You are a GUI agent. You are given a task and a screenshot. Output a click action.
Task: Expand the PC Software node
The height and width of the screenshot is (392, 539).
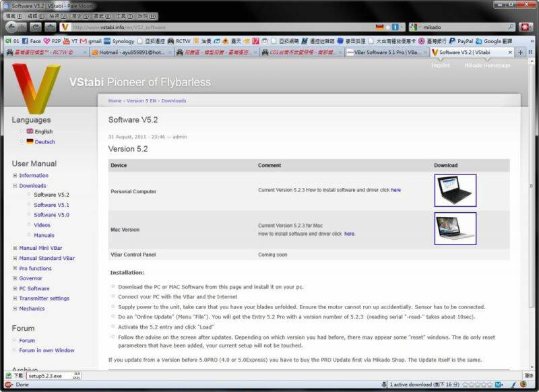click(15, 288)
